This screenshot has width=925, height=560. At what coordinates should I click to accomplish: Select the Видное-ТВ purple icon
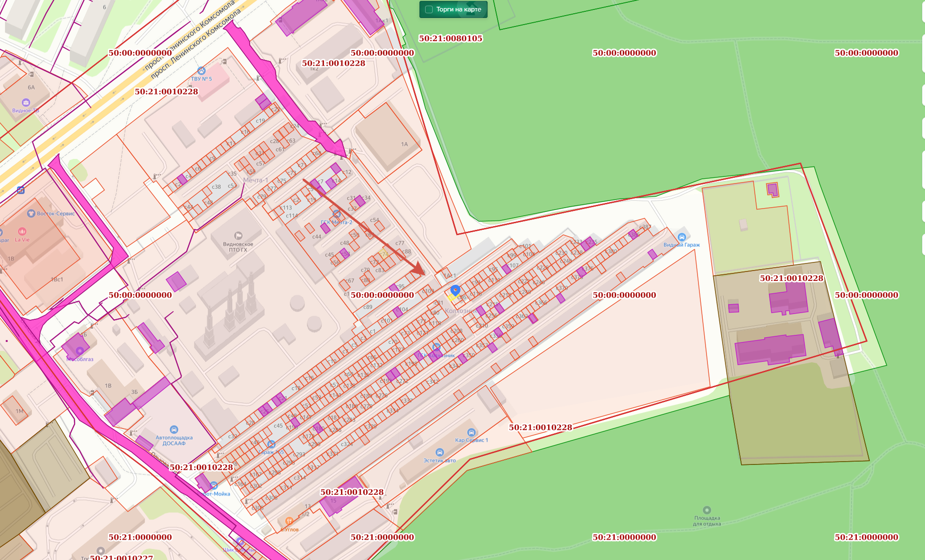(x=26, y=102)
